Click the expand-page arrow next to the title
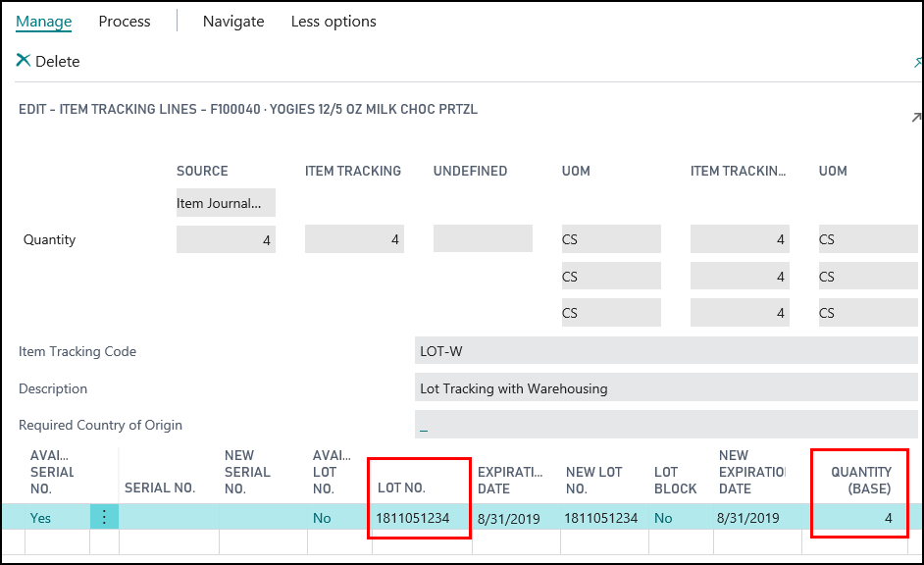 coord(915,116)
